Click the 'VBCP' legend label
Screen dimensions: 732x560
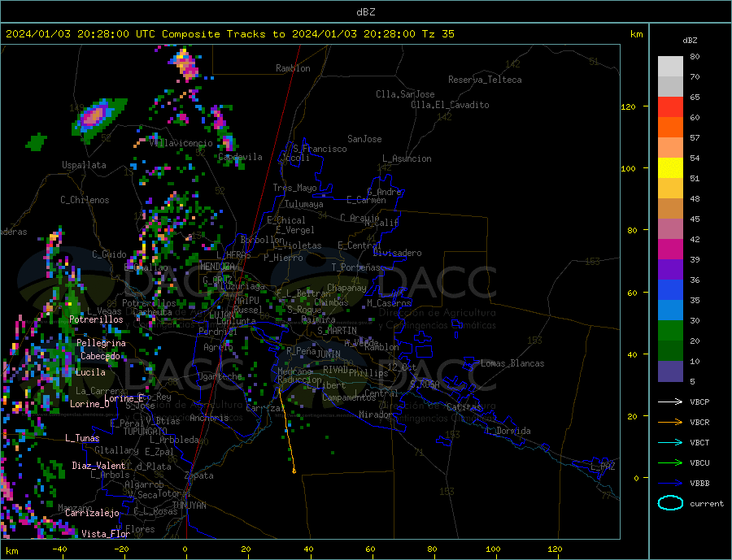tap(699, 402)
